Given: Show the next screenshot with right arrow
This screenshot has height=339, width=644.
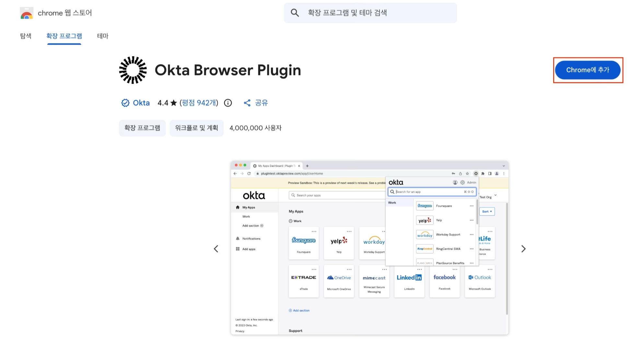Looking at the screenshot, I should [523, 249].
